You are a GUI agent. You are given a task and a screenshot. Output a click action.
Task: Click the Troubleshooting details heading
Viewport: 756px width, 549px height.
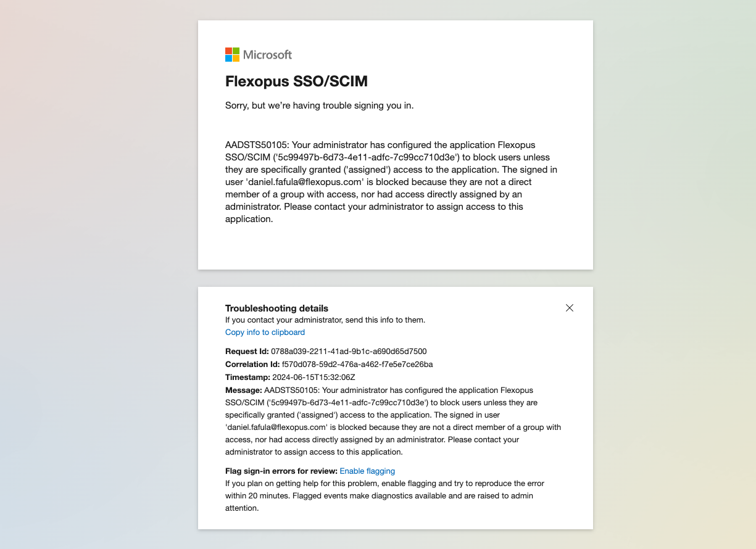[276, 308]
